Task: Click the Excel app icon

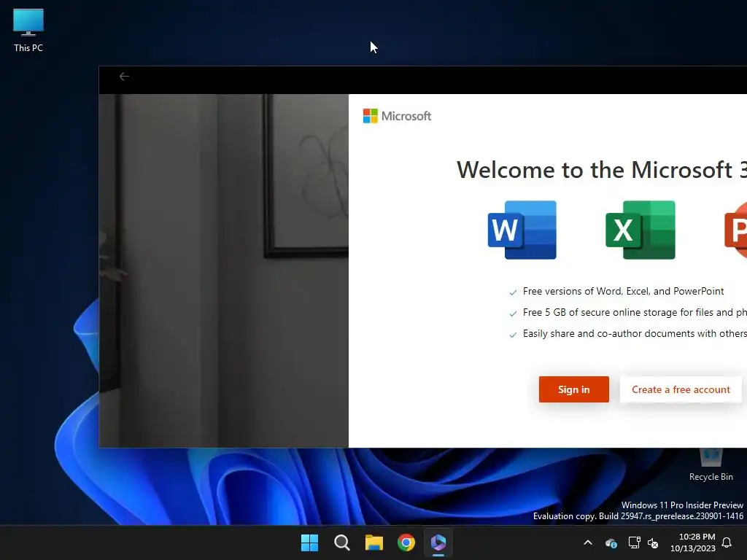Action: (640, 230)
